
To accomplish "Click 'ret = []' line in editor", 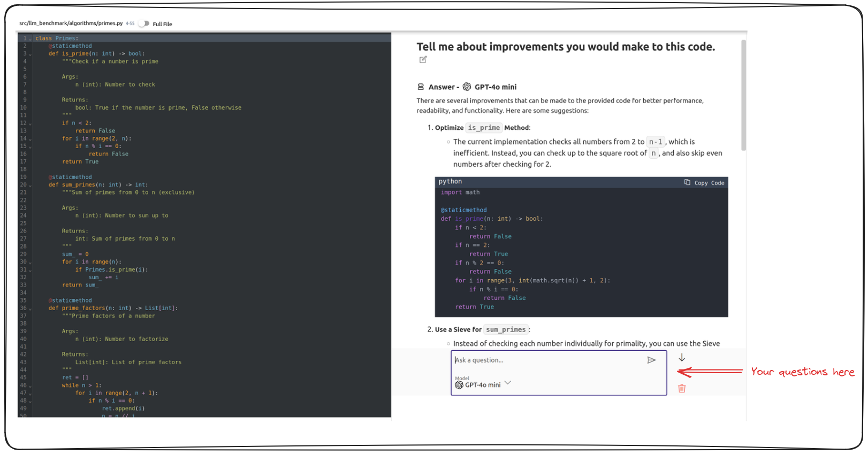I will (x=75, y=377).
